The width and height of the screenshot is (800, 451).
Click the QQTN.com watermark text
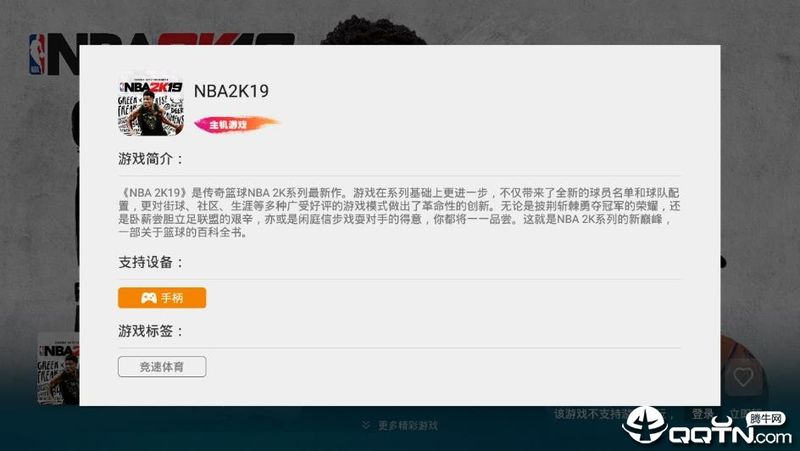pos(730,435)
